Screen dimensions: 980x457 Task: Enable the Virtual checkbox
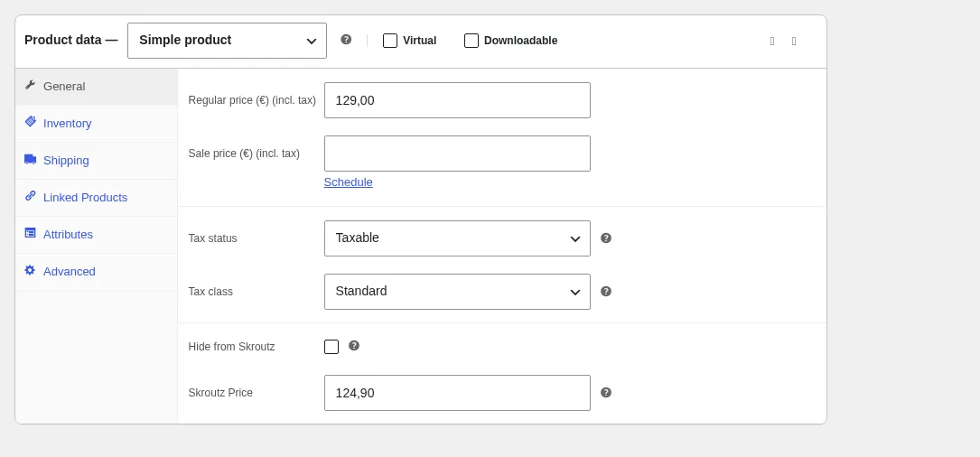(390, 41)
